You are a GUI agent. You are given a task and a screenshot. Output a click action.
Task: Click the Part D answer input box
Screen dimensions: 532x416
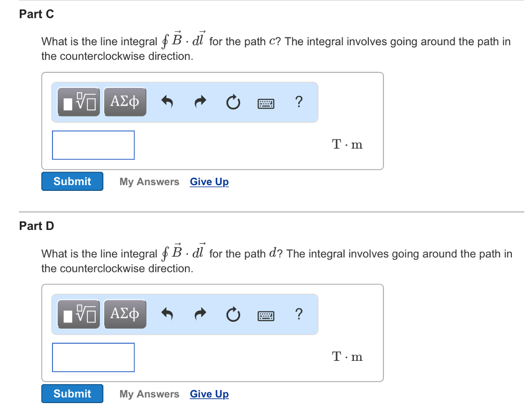(93, 357)
